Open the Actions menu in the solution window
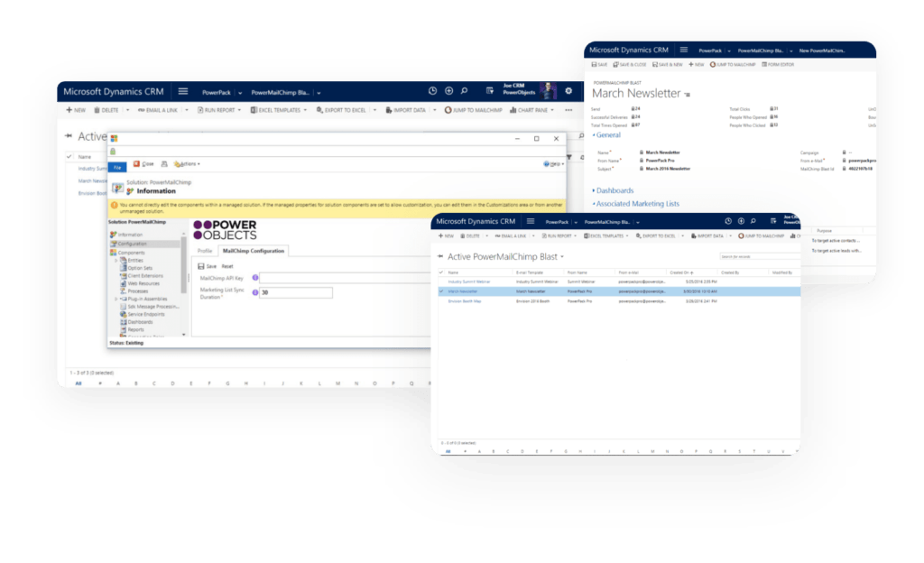 click(188, 163)
